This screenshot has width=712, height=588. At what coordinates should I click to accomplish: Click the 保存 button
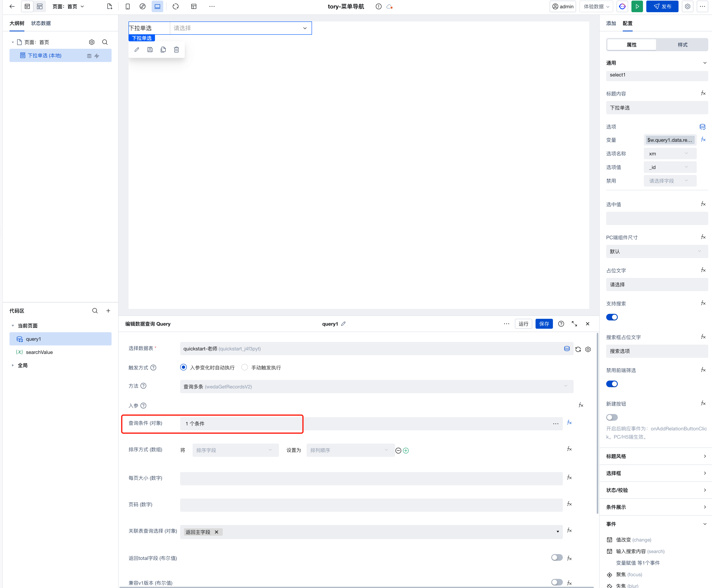(544, 324)
